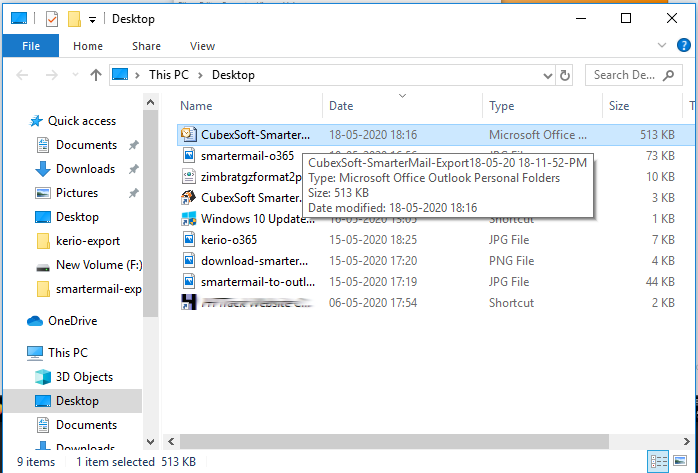Select the download-smarter... PNG file icon
The image size is (698, 473).
coord(188,260)
